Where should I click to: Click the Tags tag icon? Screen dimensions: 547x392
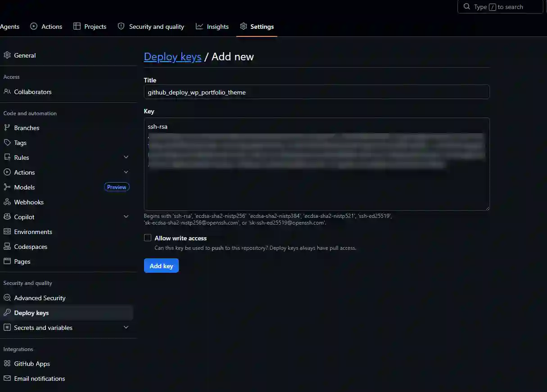(x=7, y=143)
